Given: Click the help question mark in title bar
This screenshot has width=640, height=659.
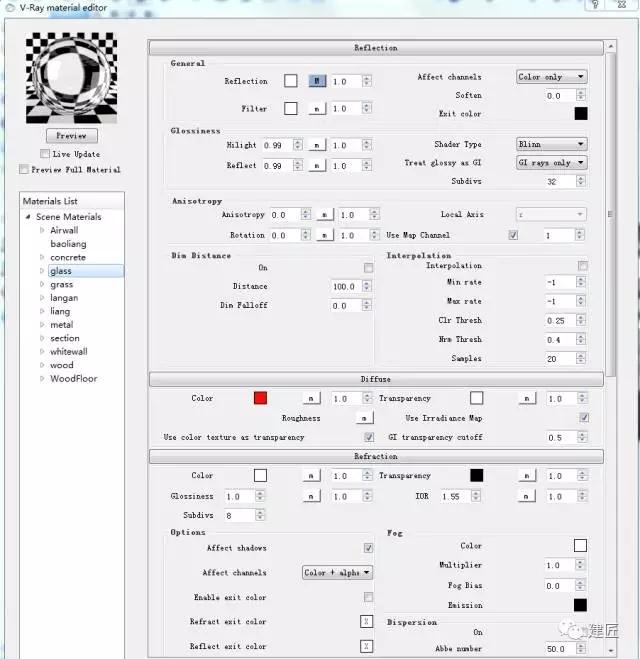Looking at the screenshot, I should [595, 5].
